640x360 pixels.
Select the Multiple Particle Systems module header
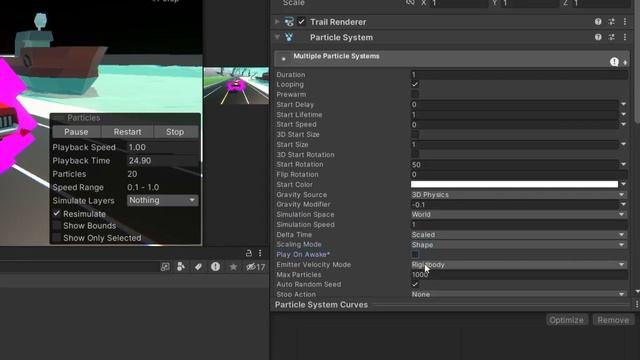[452, 59]
